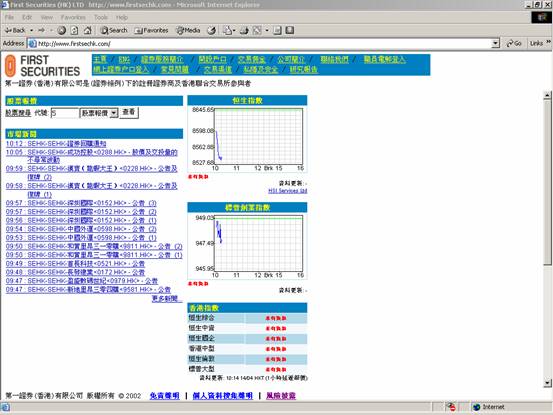
Task: Click the status bar page icon
Action: tap(5, 408)
